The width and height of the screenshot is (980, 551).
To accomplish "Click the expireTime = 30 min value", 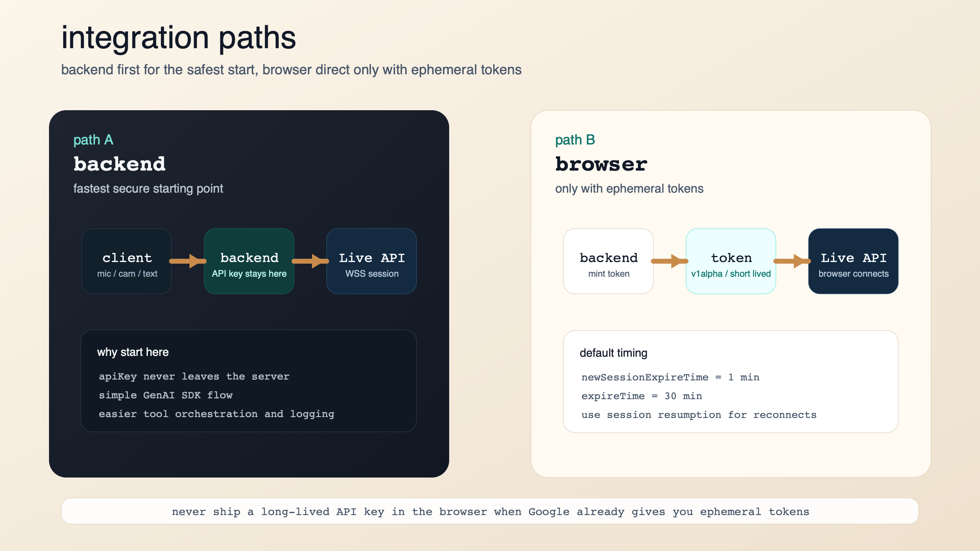I will (641, 395).
